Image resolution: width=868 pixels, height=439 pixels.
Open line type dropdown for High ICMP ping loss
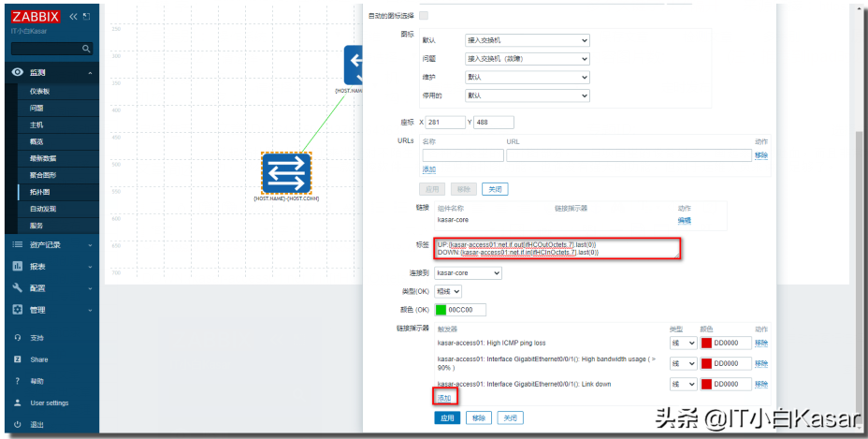tap(683, 344)
